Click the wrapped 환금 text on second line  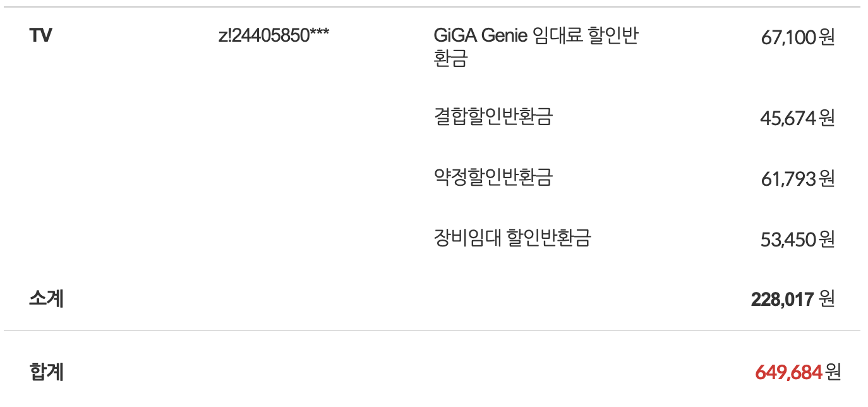click(450, 59)
